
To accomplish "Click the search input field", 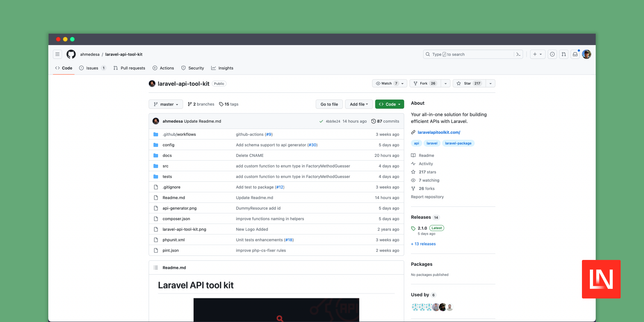I will 473,54.
